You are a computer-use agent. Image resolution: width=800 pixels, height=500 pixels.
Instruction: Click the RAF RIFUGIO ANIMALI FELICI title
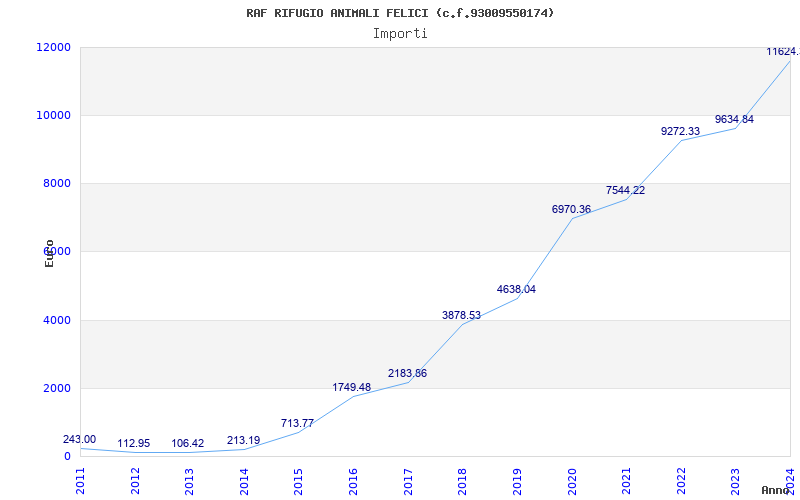tap(400, 13)
